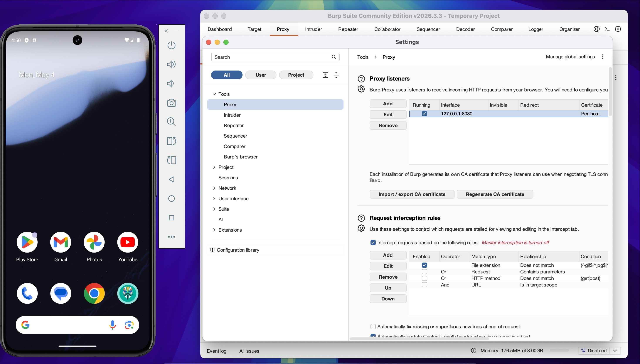Open the Event log
Screen dimensions: 640x364
[x=216, y=351]
